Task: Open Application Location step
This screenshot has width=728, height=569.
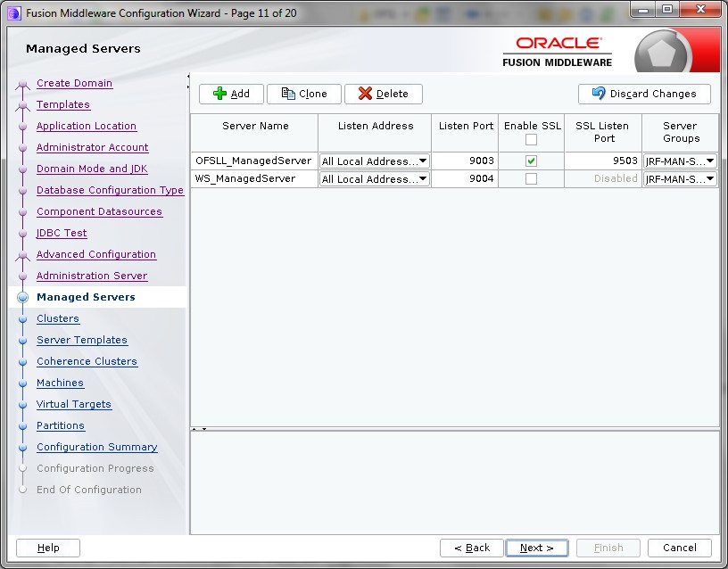Action: coord(87,126)
